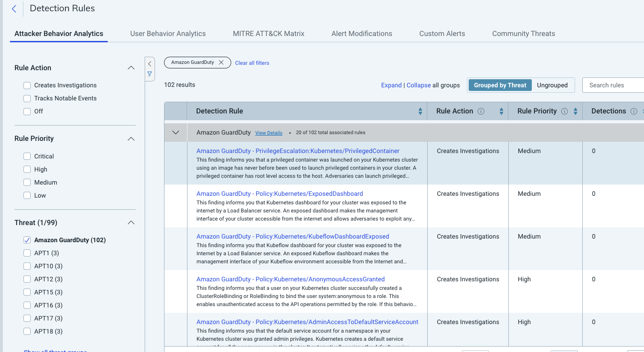Collapse the Amazon GuardDuty group row

click(175, 132)
